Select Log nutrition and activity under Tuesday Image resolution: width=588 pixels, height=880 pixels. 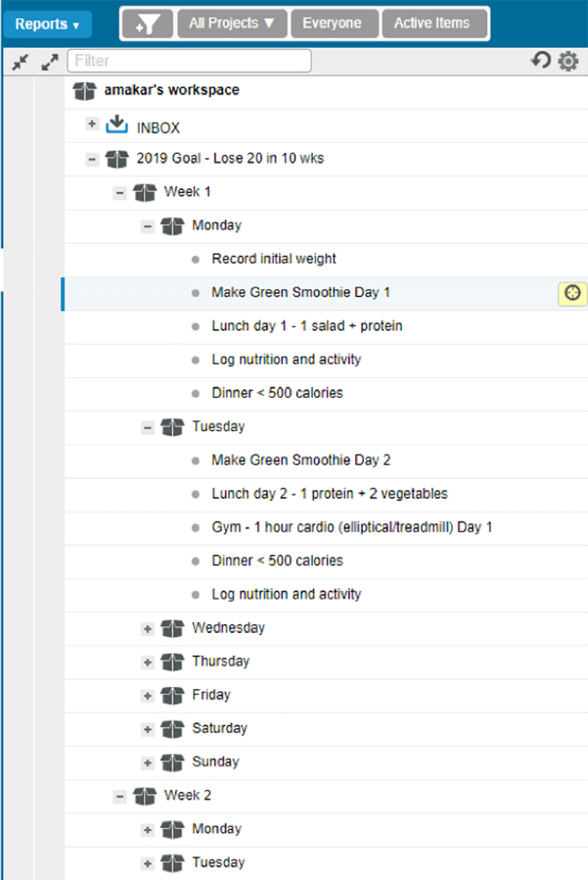point(287,595)
